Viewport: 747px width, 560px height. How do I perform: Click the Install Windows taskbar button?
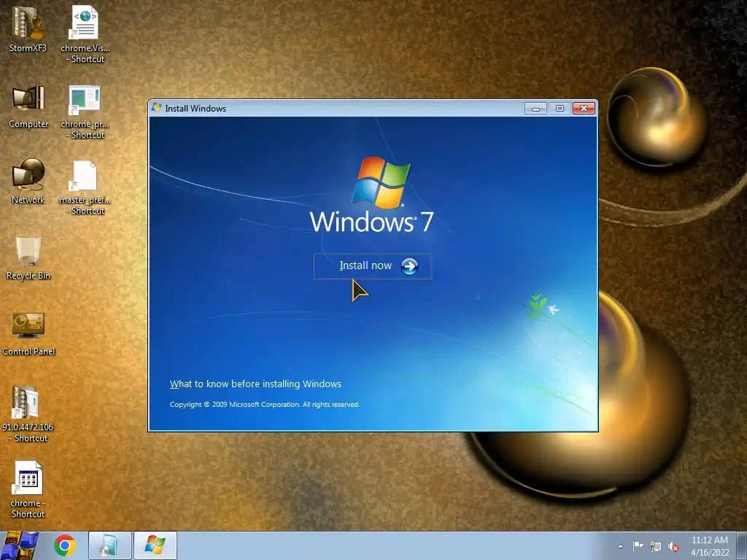(155, 545)
